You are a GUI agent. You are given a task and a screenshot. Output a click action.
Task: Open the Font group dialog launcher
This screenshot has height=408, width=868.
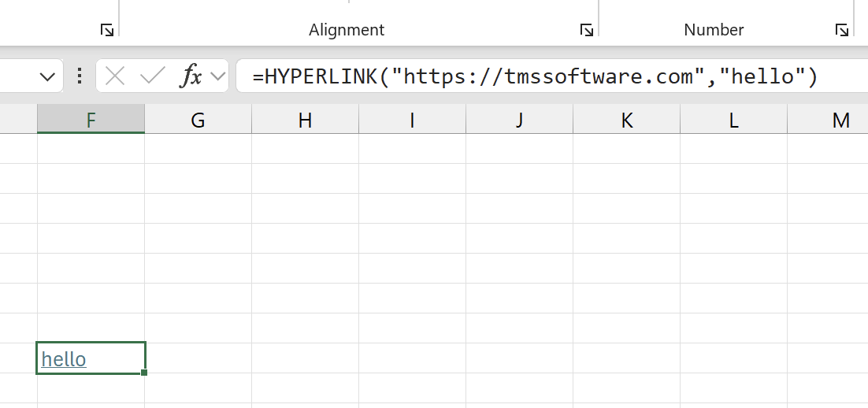point(107,30)
